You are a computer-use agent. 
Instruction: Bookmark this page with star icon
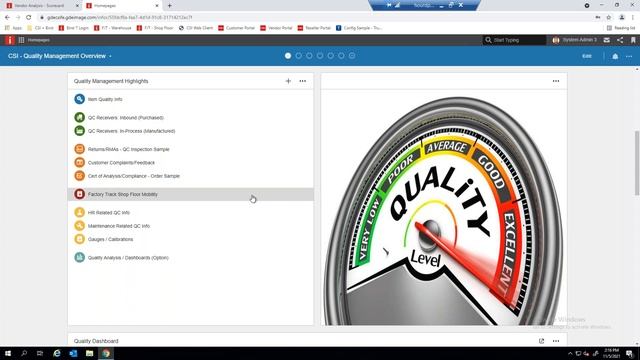point(609,18)
